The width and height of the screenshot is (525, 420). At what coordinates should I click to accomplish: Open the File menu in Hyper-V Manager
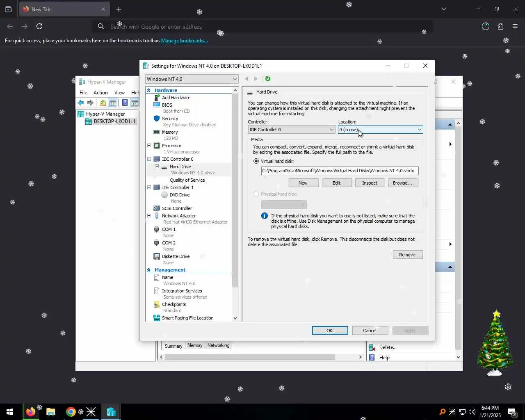(83, 93)
